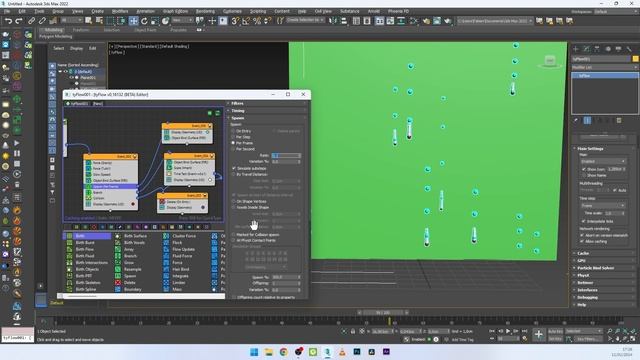Select tyFlow entry in modifier stack
Viewport: 640px width, 360px height.
click(604, 76)
